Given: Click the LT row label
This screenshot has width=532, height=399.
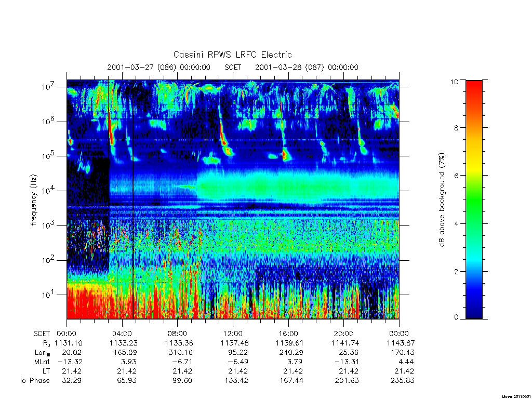Looking at the screenshot, I should tap(46, 371).
